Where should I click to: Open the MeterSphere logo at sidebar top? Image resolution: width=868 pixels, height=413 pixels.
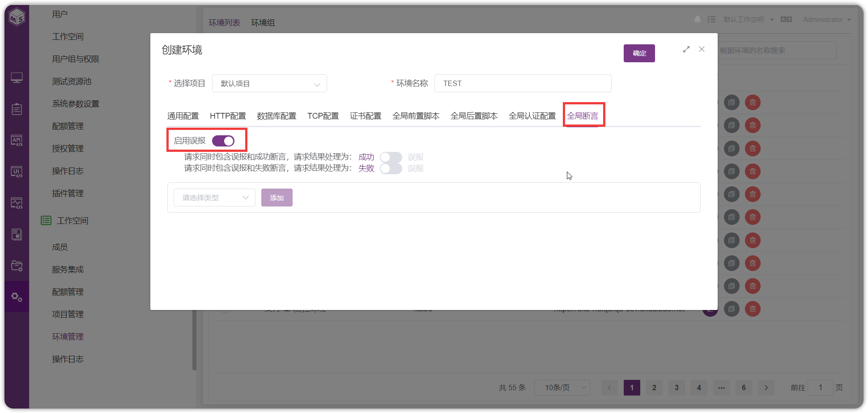(x=17, y=17)
